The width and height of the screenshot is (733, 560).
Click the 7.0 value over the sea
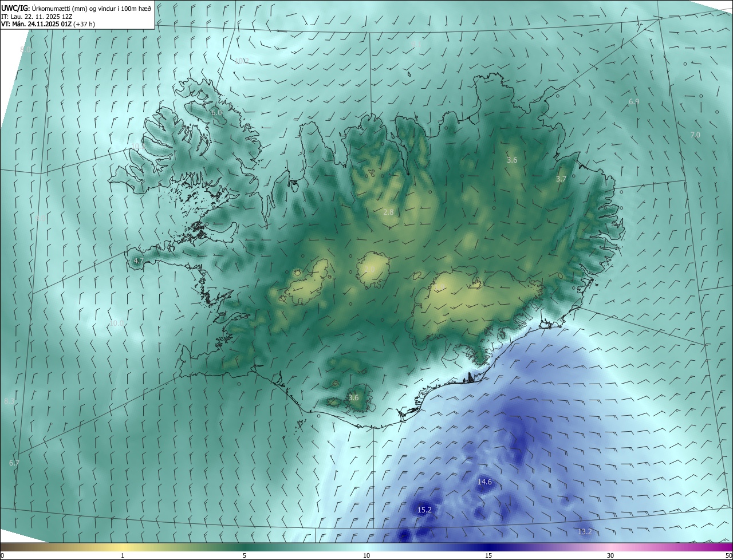tap(695, 135)
